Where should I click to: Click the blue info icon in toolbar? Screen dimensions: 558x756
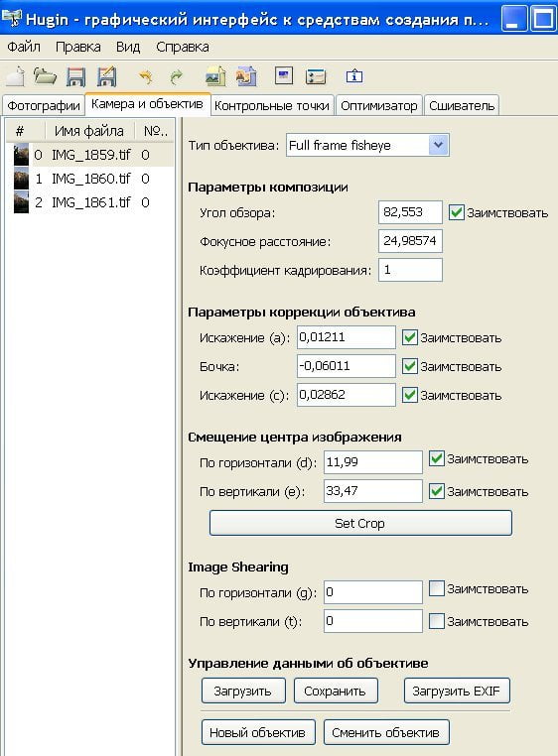[x=354, y=76]
